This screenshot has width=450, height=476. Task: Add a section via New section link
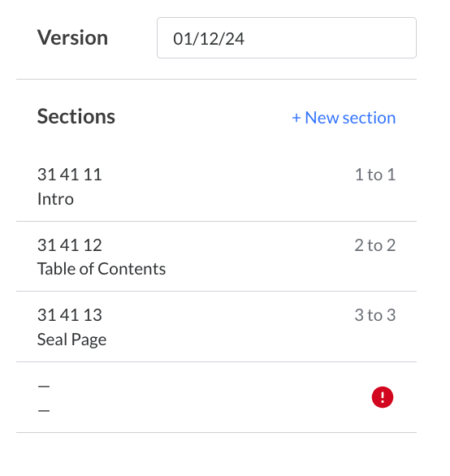pos(344,118)
